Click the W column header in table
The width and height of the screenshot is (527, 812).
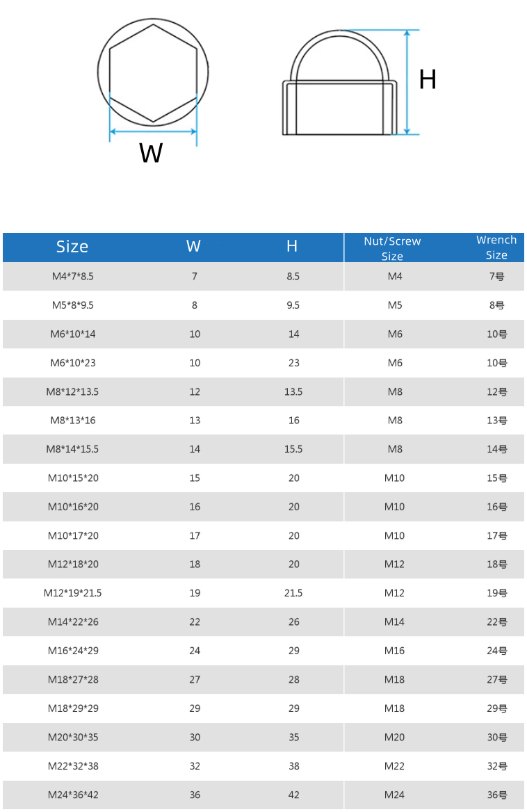193,246
